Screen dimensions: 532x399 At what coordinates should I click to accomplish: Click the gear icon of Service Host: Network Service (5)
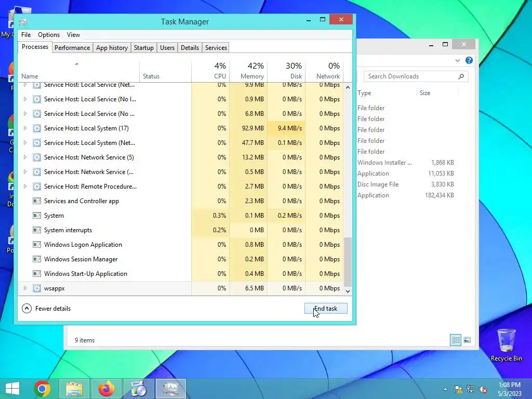[37, 157]
